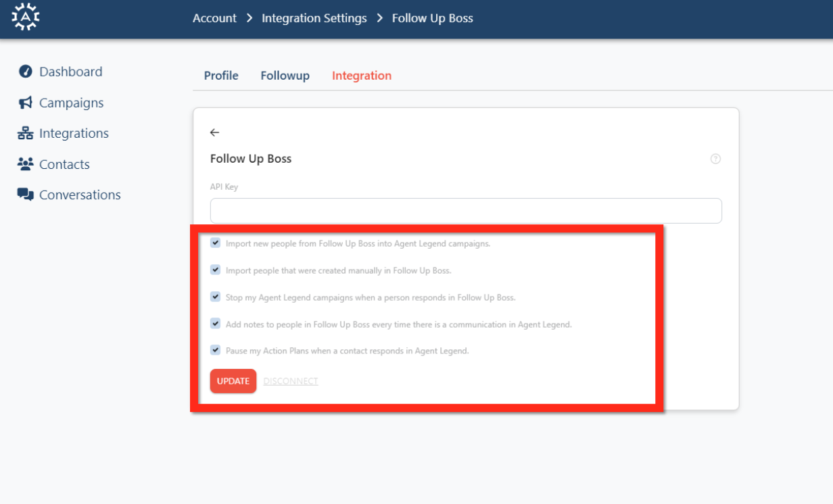This screenshot has height=504, width=833.
Task: Uncheck Import new people from Follow Up Boss
Action: click(x=215, y=243)
